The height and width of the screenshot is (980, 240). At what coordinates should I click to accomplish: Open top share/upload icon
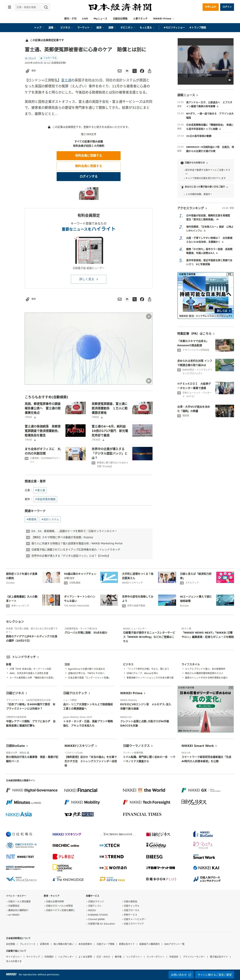coord(149,71)
